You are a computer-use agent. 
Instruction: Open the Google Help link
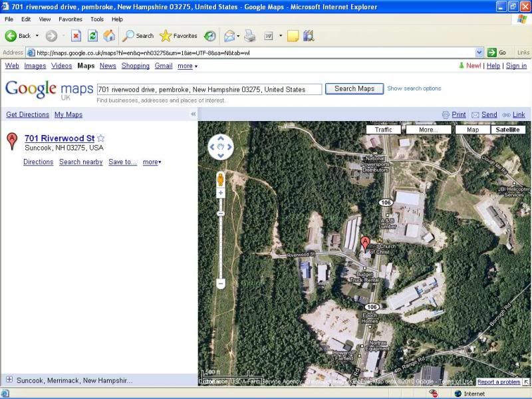click(x=493, y=66)
